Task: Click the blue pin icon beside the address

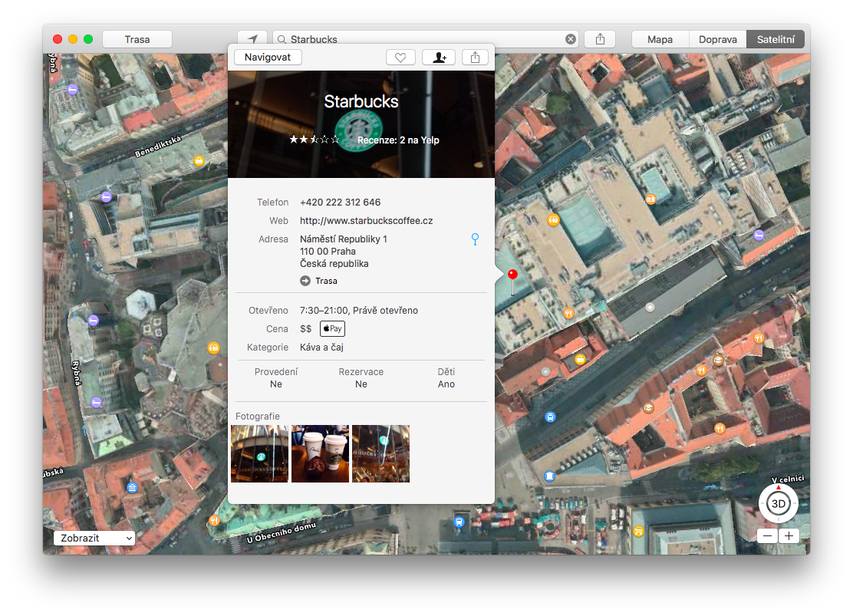Action: click(x=475, y=239)
